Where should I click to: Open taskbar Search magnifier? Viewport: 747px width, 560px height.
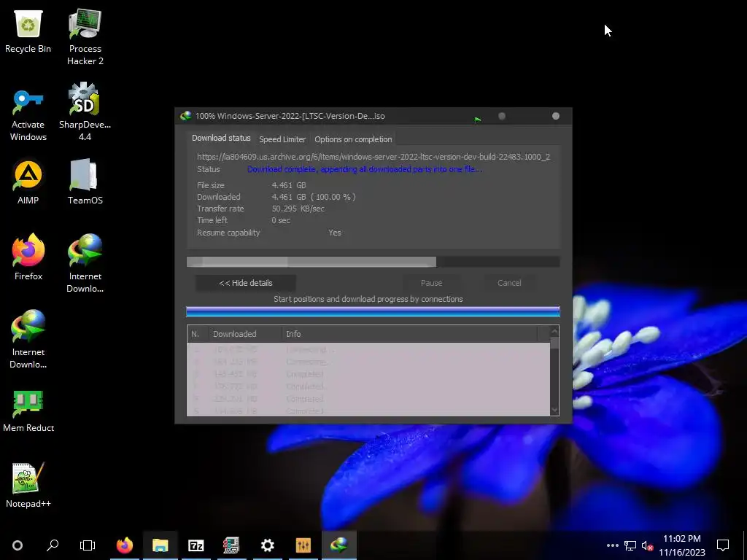[x=53, y=545]
